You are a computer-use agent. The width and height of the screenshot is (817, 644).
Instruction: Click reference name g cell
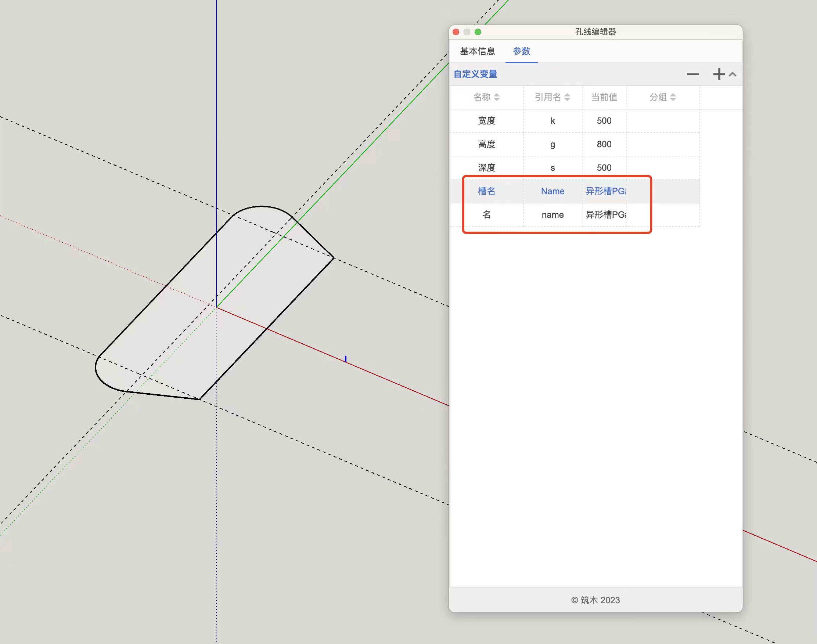553,144
